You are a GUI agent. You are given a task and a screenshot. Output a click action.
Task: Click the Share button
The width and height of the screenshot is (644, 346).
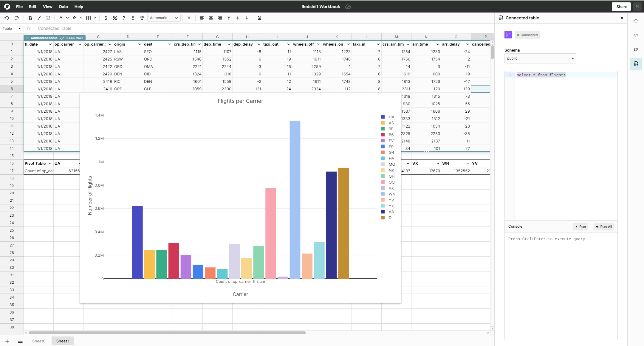coord(621,6)
